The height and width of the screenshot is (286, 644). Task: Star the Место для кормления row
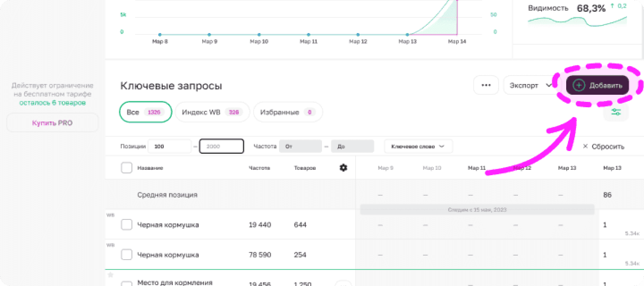[110, 275]
